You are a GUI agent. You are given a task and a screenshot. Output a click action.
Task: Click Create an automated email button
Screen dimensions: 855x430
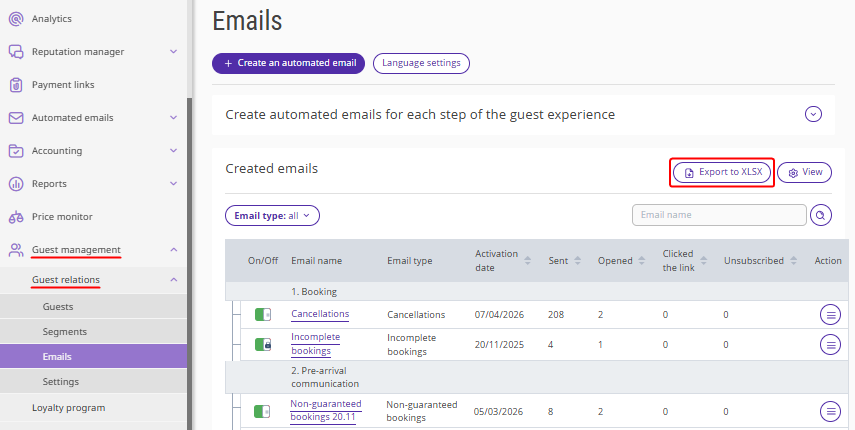(x=288, y=63)
